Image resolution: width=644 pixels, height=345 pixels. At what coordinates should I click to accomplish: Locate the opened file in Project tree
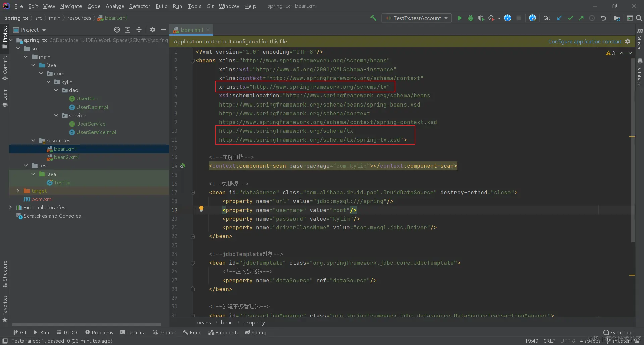[x=117, y=30]
